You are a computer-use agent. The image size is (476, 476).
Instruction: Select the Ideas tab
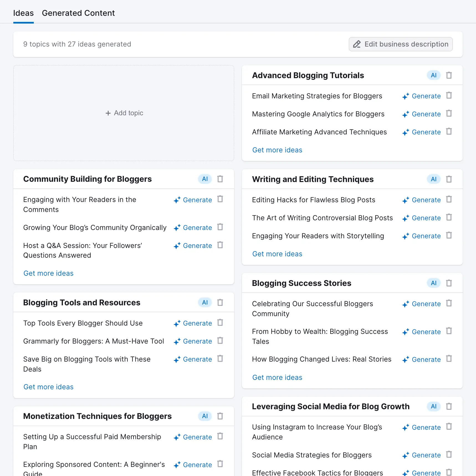click(x=23, y=13)
